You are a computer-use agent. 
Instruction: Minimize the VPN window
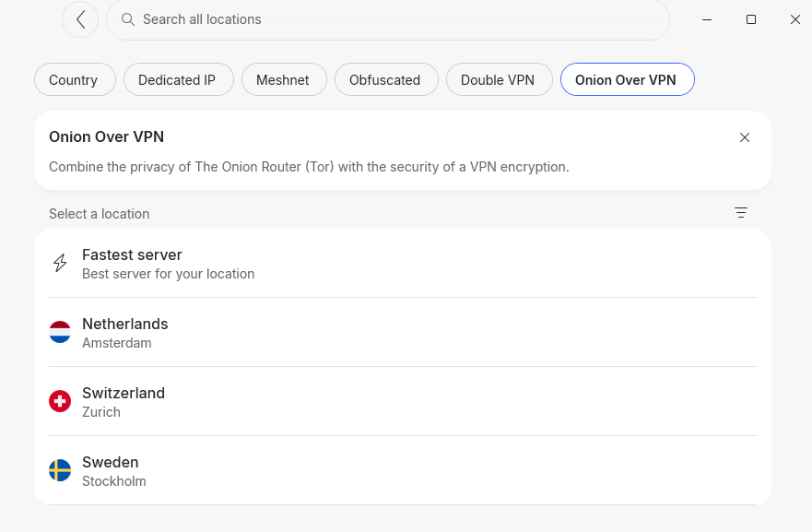coord(707,19)
